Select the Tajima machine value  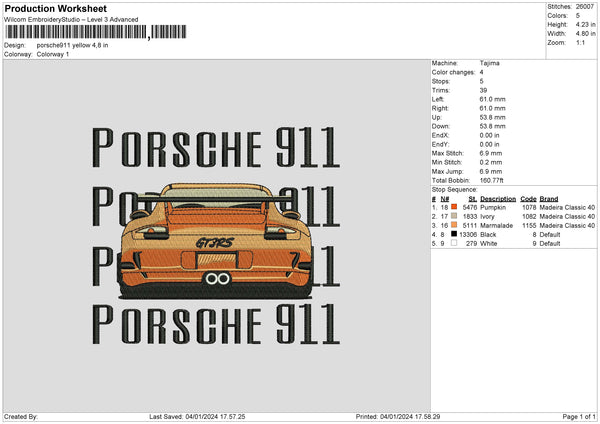pos(490,63)
